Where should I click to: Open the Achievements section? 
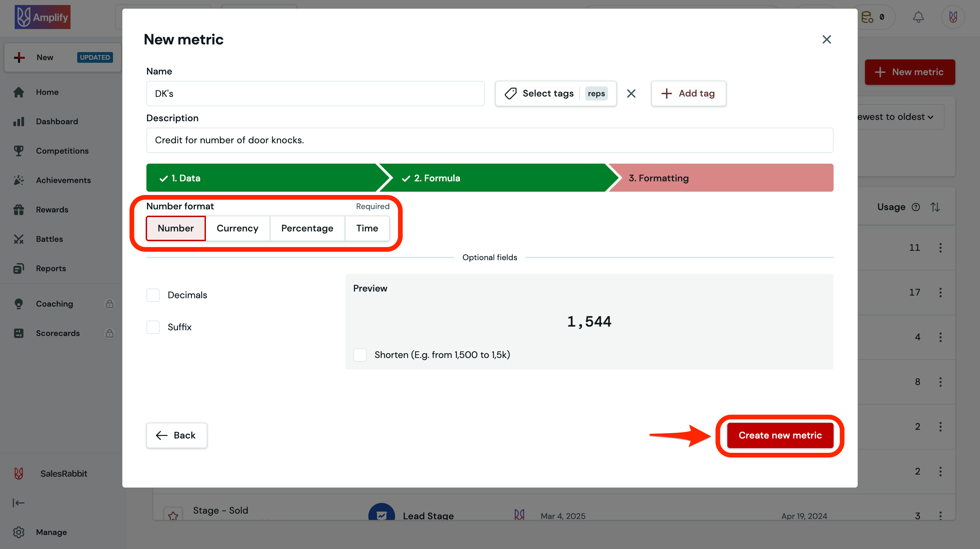(63, 180)
